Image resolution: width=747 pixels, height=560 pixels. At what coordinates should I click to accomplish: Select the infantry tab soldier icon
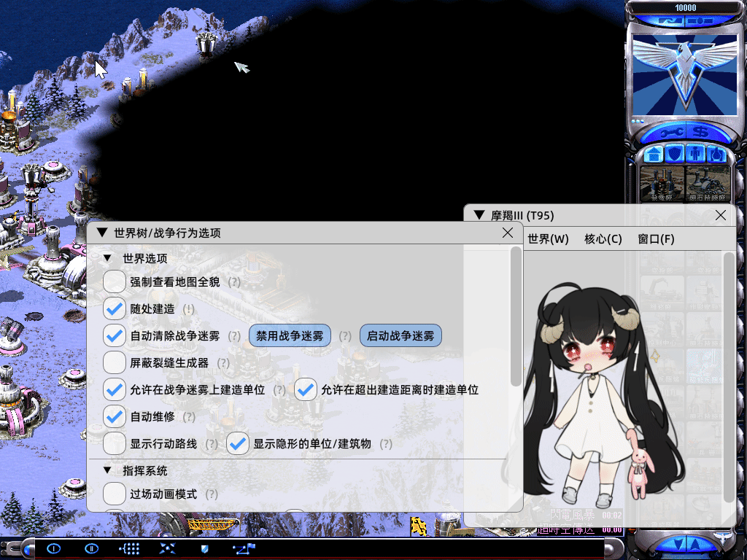[696, 154]
